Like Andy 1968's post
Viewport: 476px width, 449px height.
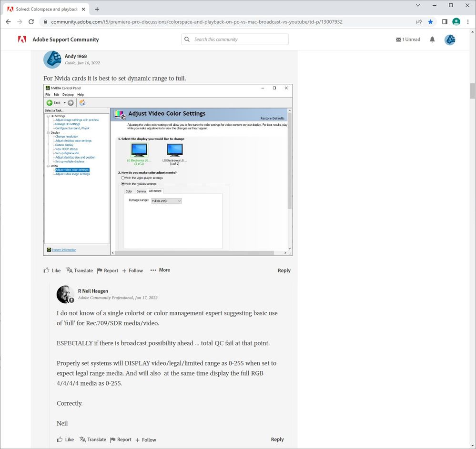(52, 270)
